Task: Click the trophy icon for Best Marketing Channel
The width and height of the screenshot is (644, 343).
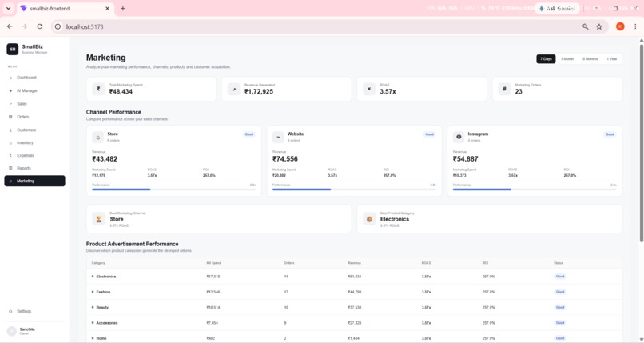Action: tap(98, 219)
